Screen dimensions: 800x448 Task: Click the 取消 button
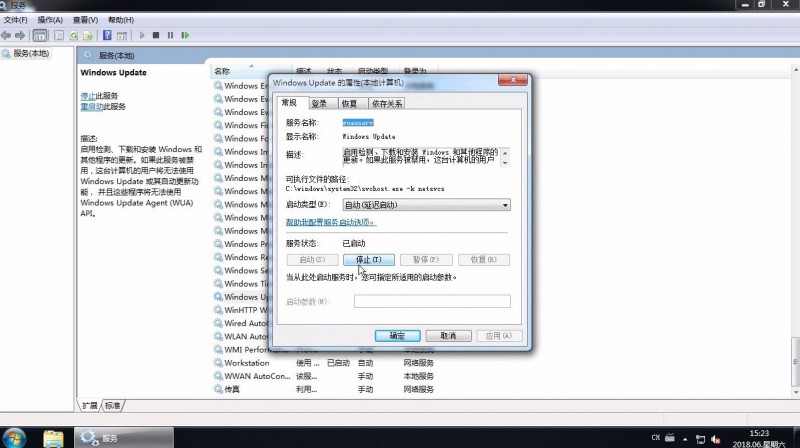tap(448, 336)
